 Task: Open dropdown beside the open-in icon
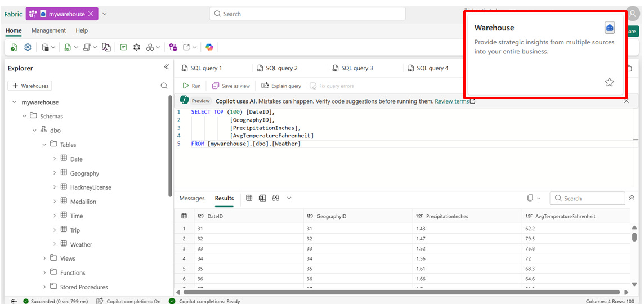(195, 48)
